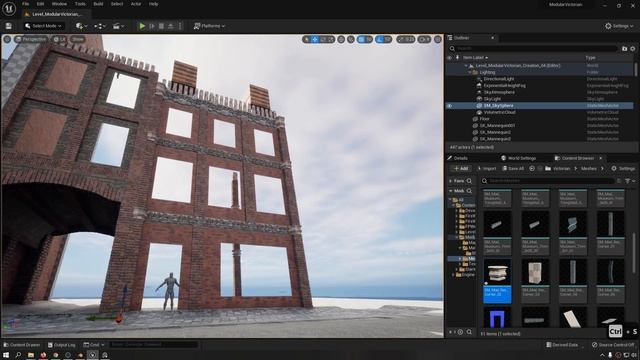
Task: Select VolumetricCloud in the Outliner
Action: pos(500,112)
